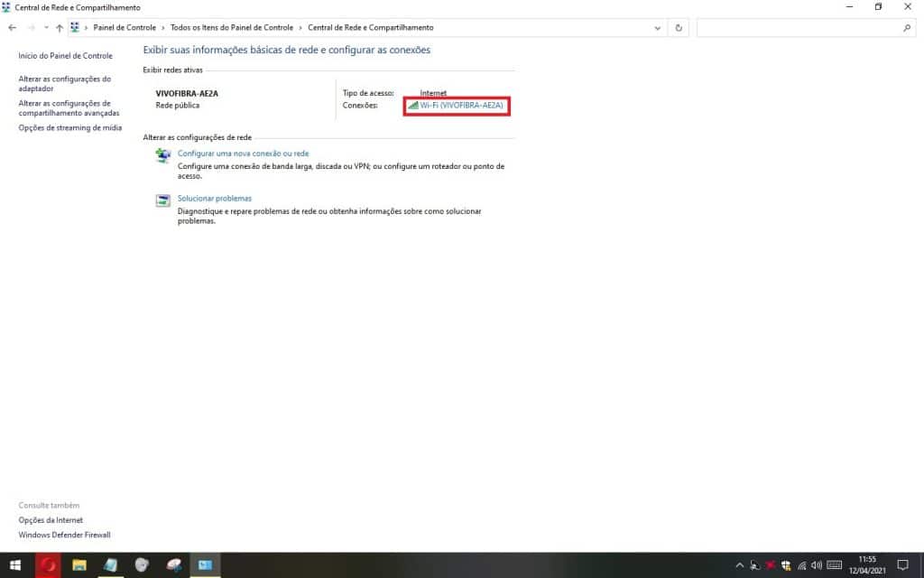Viewport: 924px width, 578px height.
Task: Open the Action Center notifications
Action: coord(902,565)
